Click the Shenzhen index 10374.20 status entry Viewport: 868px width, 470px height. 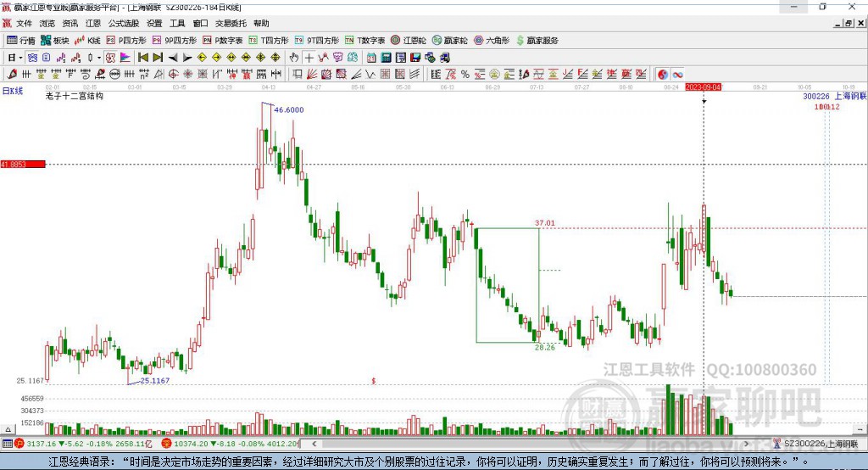click(x=230, y=444)
